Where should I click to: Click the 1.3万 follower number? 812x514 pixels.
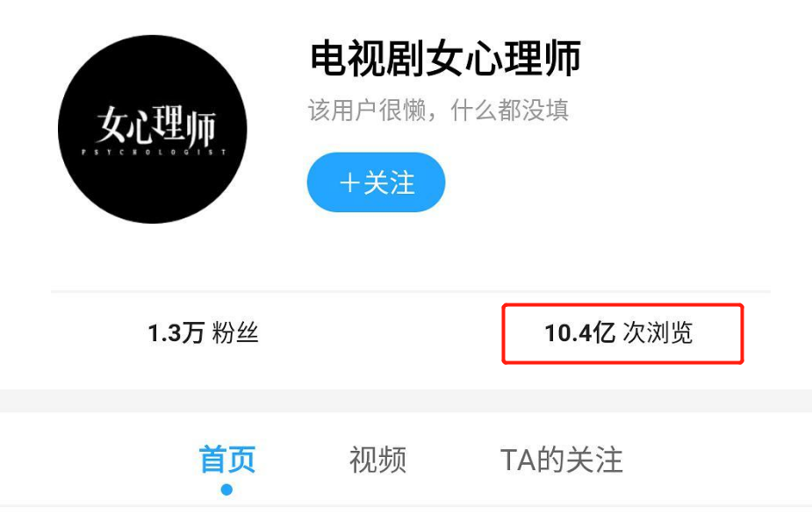176,332
